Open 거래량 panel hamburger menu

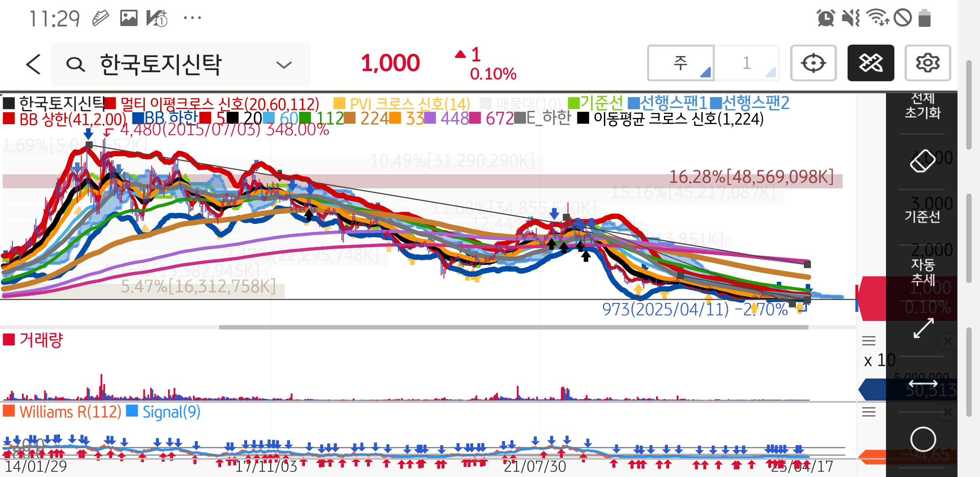point(868,341)
